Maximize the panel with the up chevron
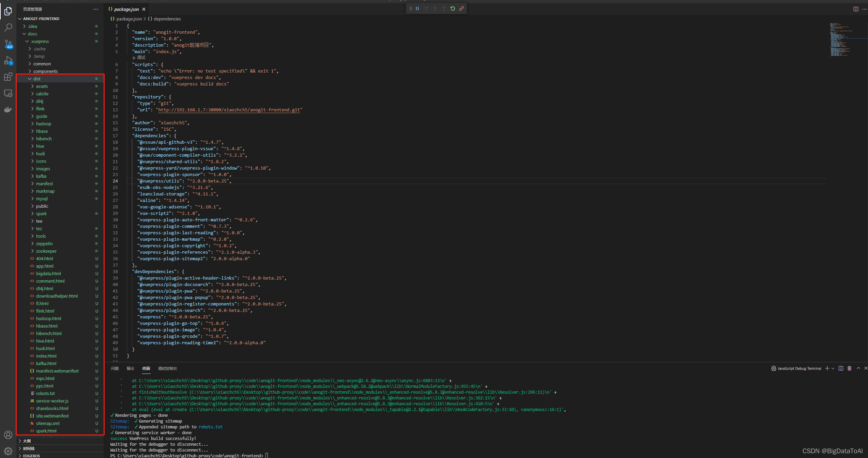This screenshot has height=458, width=868. [x=858, y=368]
